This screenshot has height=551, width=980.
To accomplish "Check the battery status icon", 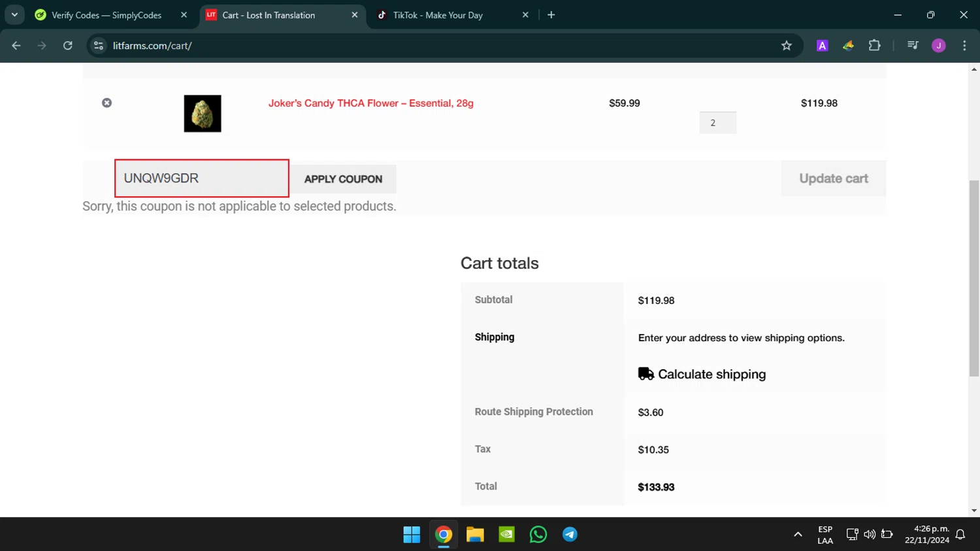I will click(887, 535).
